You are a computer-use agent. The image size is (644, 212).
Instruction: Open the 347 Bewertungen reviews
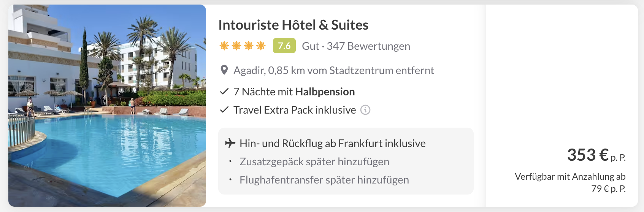368,46
